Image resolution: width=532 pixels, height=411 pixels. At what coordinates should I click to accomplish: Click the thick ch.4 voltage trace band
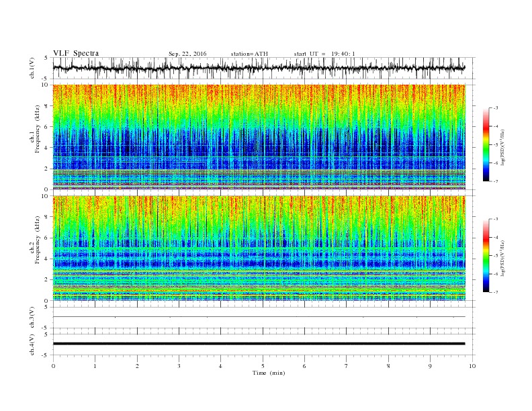point(259,344)
